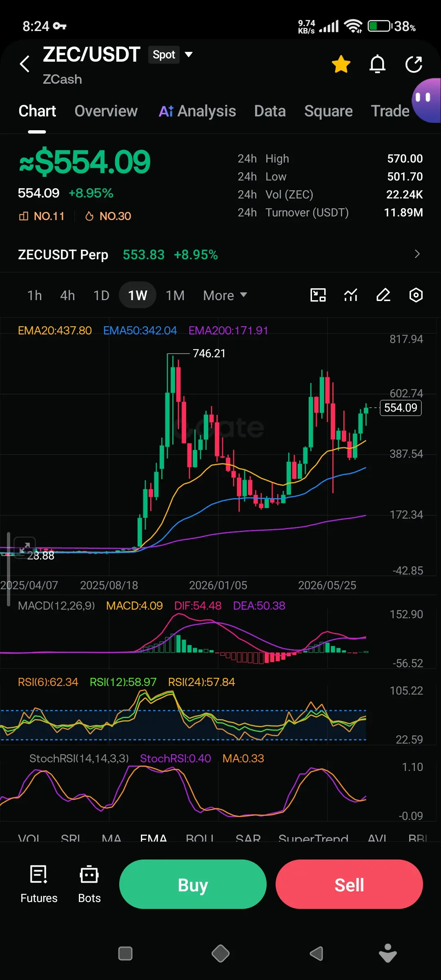441x980 pixels.
Task: Tap the 746.21 high price marker
Action: pyautogui.click(x=209, y=353)
